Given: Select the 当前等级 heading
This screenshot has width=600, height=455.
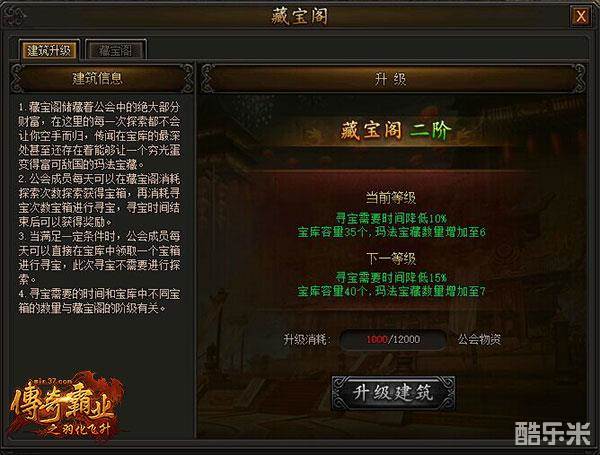Looking at the screenshot, I should [391, 198].
